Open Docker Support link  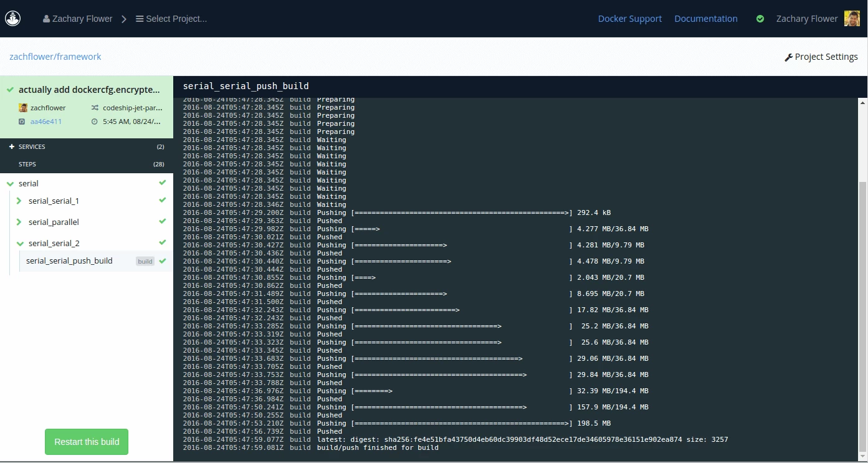coord(630,19)
